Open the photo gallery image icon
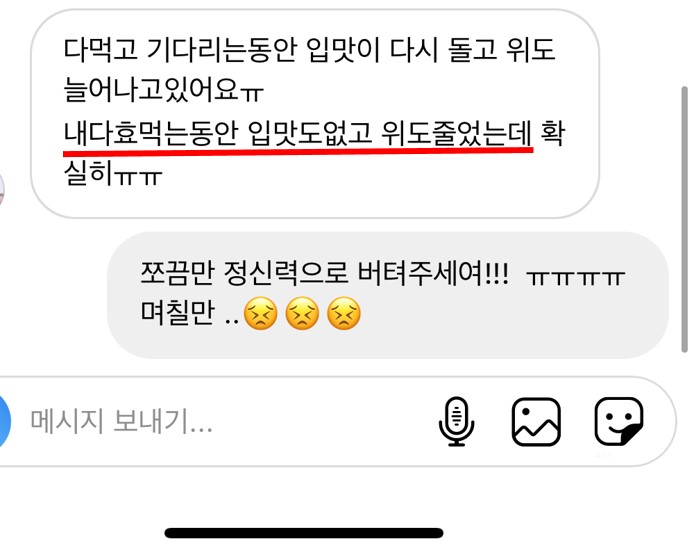This screenshot has width=694, height=555. [536, 421]
